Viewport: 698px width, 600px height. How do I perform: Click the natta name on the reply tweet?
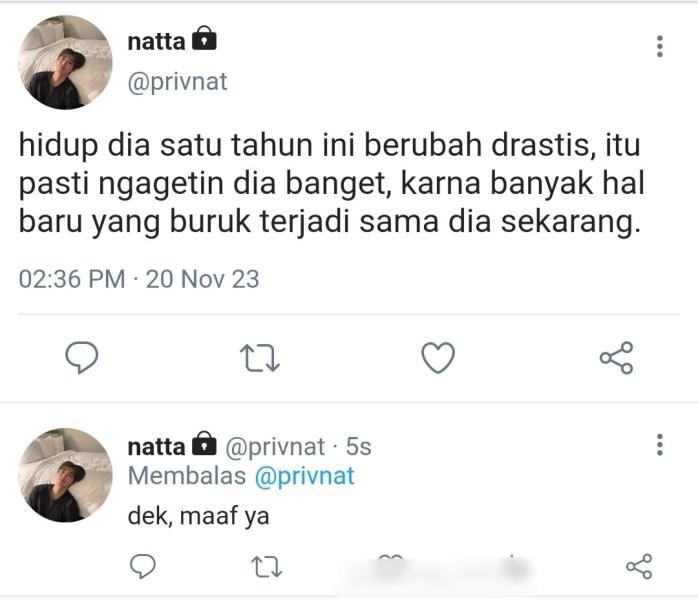click(156, 446)
